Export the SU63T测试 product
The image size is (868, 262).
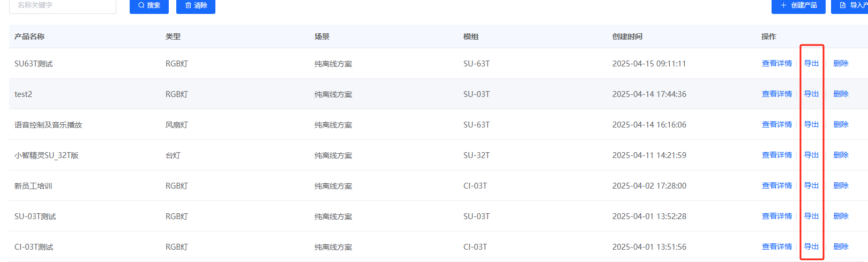pos(811,63)
